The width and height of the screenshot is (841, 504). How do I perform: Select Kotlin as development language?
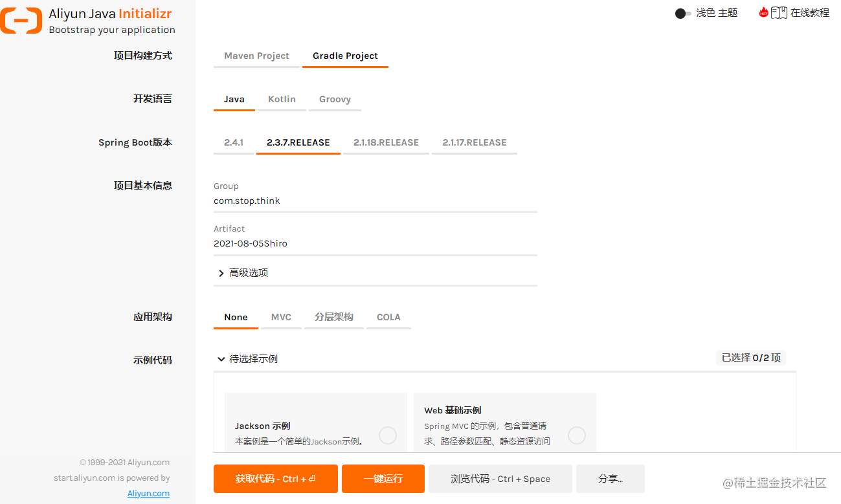(x=282, y=98)
